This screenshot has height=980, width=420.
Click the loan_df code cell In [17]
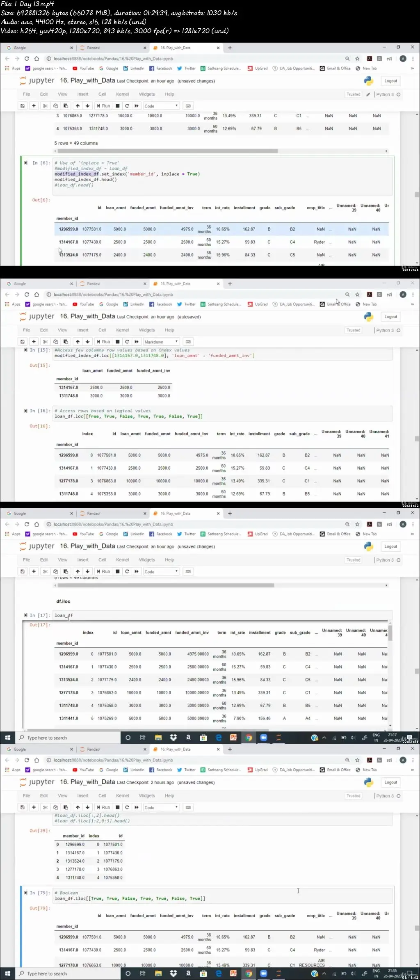223,615
